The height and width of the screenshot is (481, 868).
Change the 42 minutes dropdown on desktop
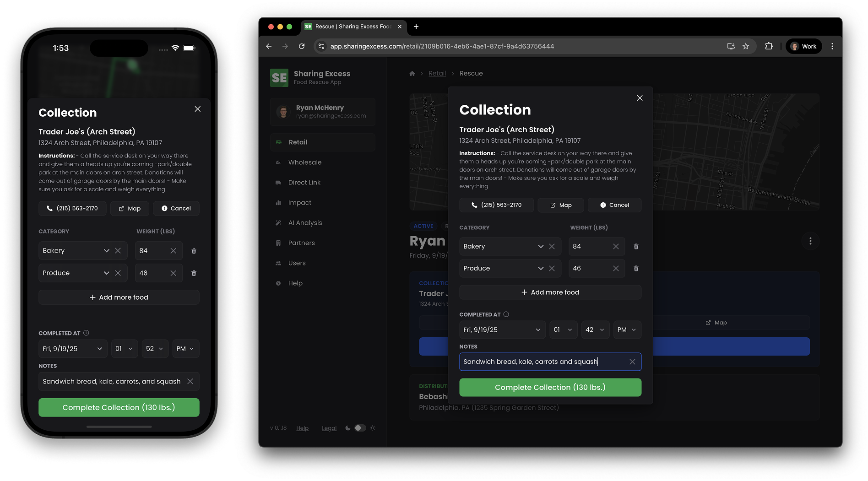pos(595,330)
